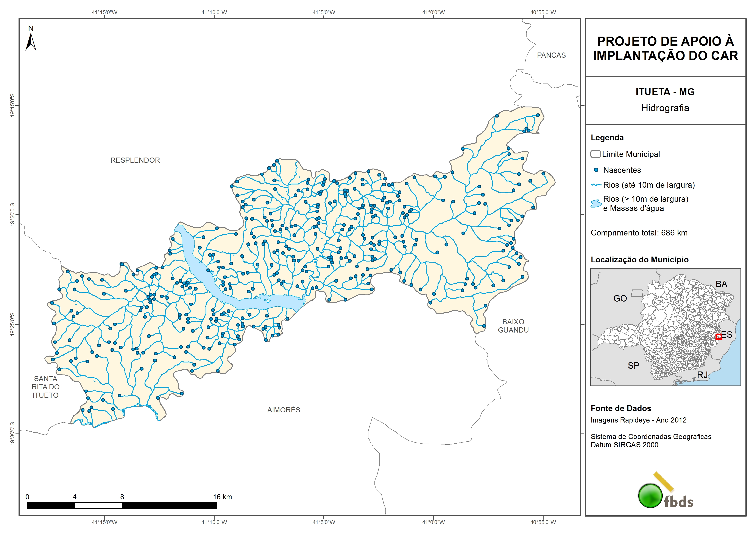Click the white segment of the scale bar

click(x=98, y=506)
